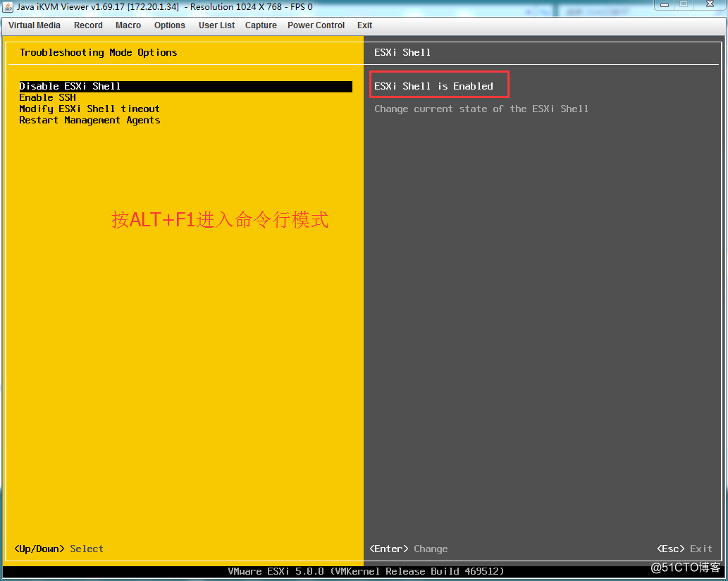Open the Macro menu
The width and height of the screenshot is (728, 581).
(x=128, y=25)
